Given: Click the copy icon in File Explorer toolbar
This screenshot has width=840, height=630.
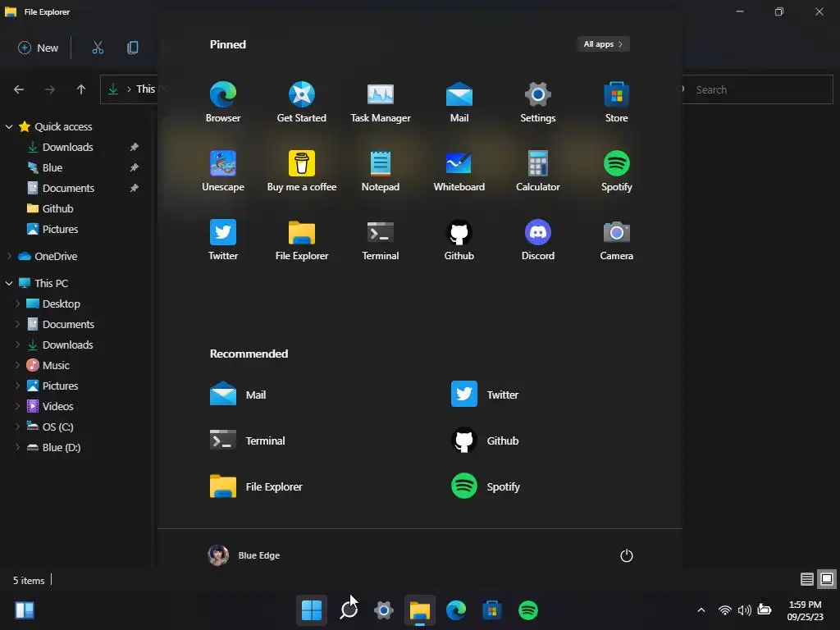Looking at the screenshot, I should (132, 48).
